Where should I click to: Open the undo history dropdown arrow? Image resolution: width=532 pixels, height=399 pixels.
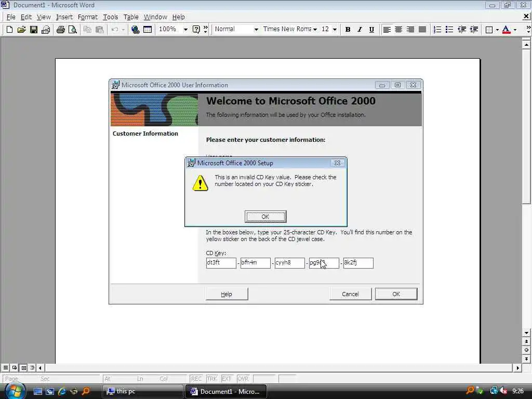coord(123,30)
